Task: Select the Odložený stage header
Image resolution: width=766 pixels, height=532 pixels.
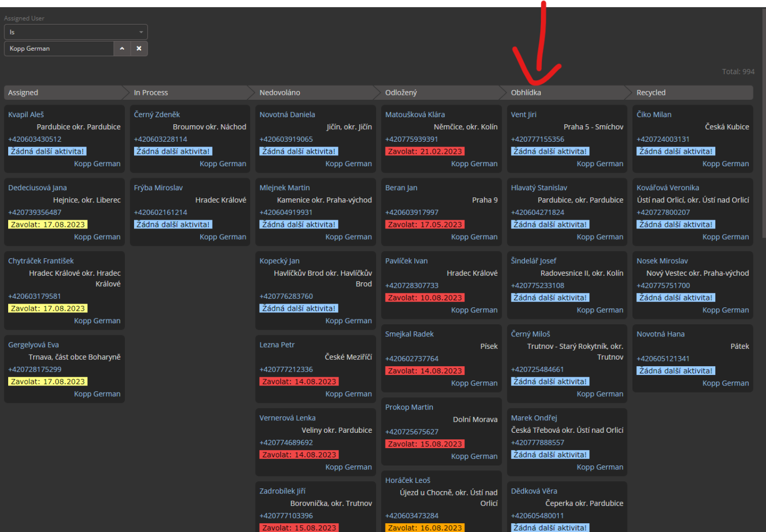Action: pos(401,93)
